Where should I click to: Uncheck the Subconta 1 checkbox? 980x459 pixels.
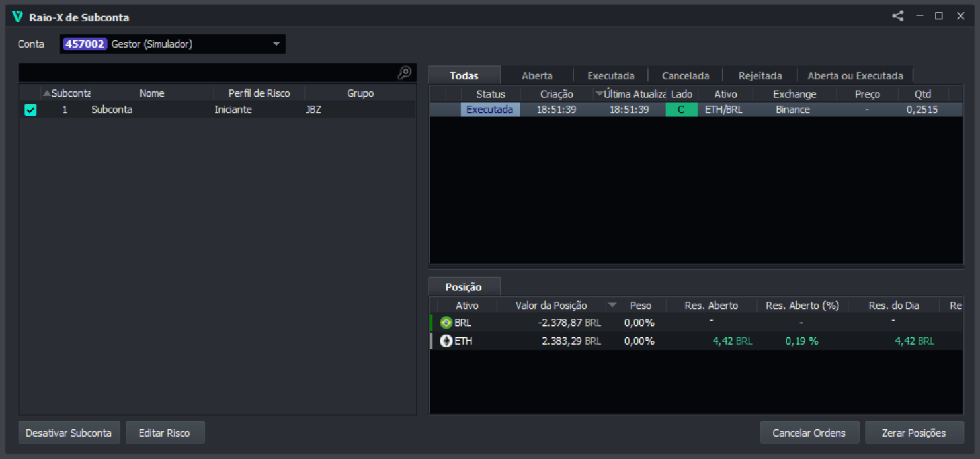(x=30, y=110)
